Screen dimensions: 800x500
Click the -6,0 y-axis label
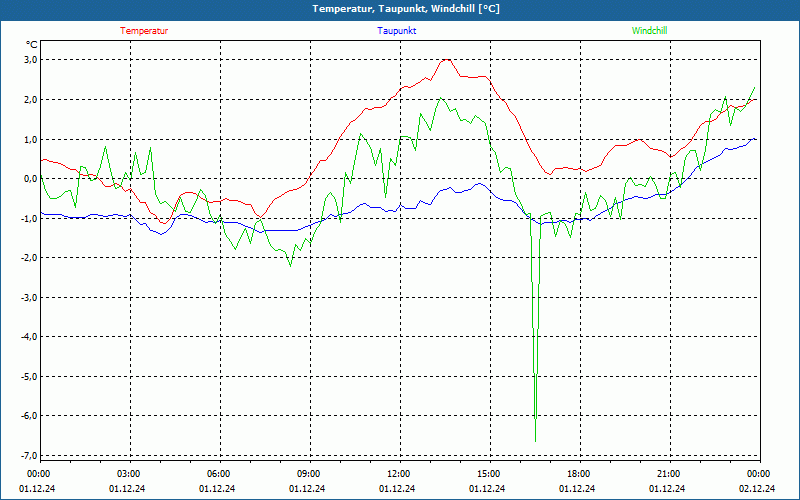tap(30, 416)
